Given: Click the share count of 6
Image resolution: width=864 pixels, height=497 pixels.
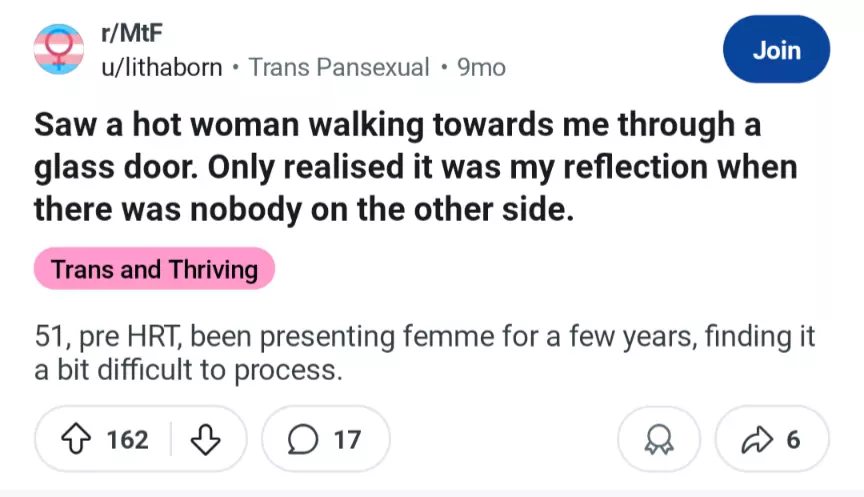Looking at the screenshot, I should 793,439.
